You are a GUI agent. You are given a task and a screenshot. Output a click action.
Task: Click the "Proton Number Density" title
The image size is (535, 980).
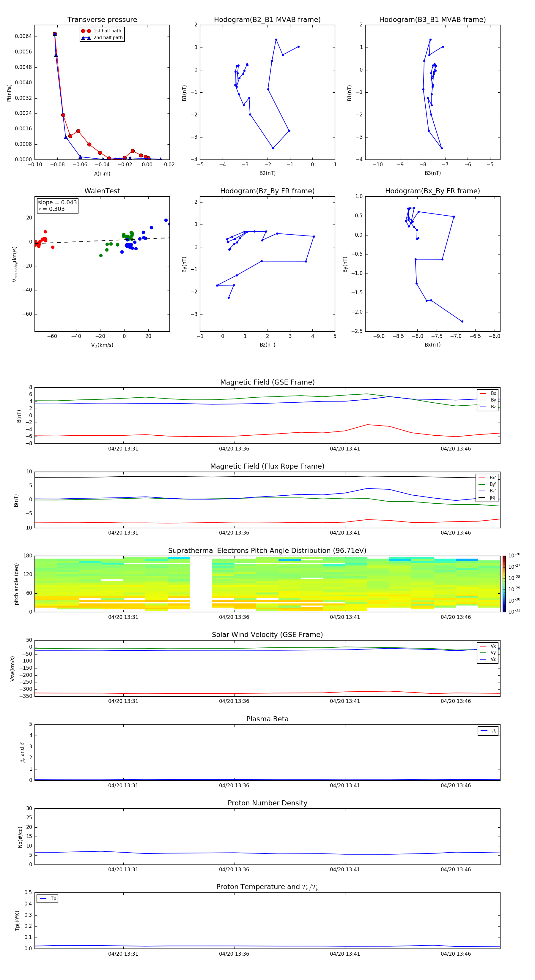267,803
